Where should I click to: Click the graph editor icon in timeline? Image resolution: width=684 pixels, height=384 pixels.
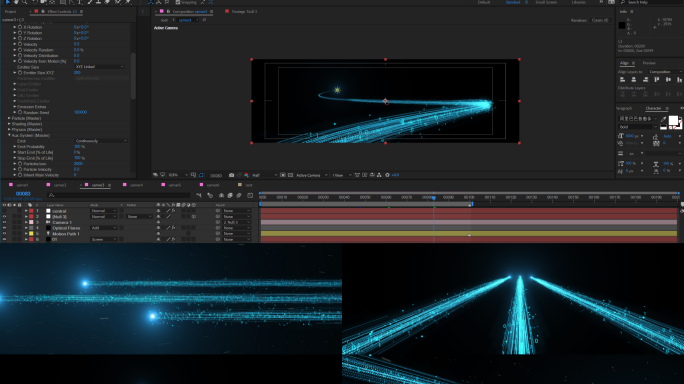(x=250, y=195)
